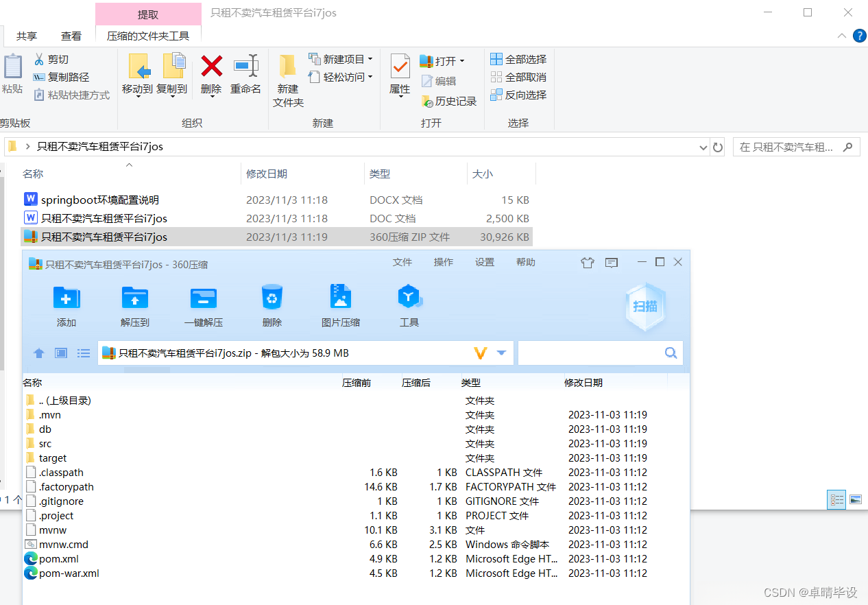Click the 复制到 folder icon
Viewport: 868px width, 605px height.
click(173, 66)
